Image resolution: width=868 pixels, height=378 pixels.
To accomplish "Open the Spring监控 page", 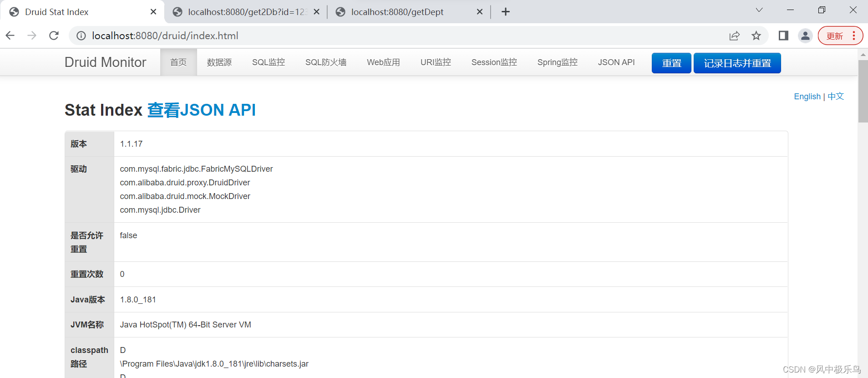I will point(557,62).
